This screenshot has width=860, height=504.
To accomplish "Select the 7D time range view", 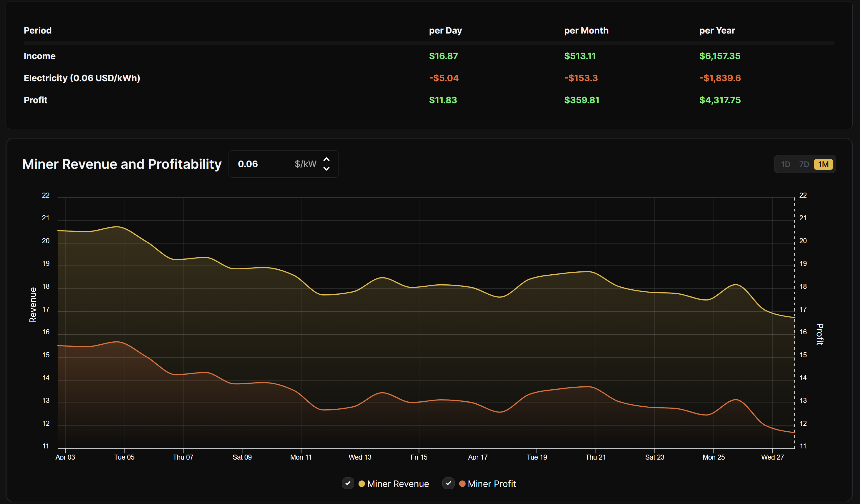I will tap(804, 164).
